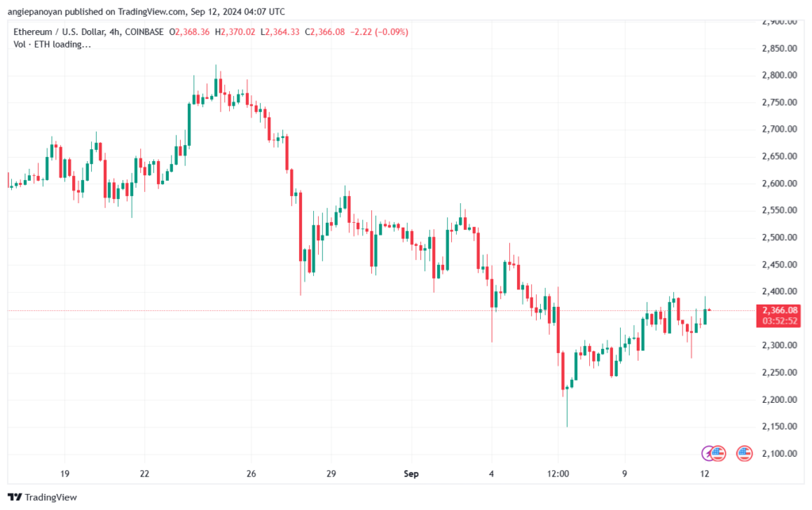
Task: Click the TradingView logo icon at bottom left
Action: (15, 497)
